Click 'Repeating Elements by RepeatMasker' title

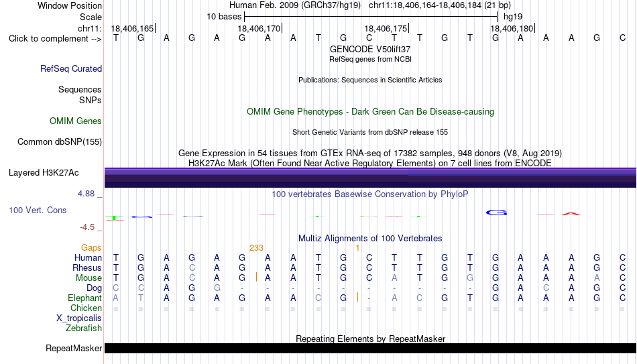pyautogui.click(x=370, y=339)
